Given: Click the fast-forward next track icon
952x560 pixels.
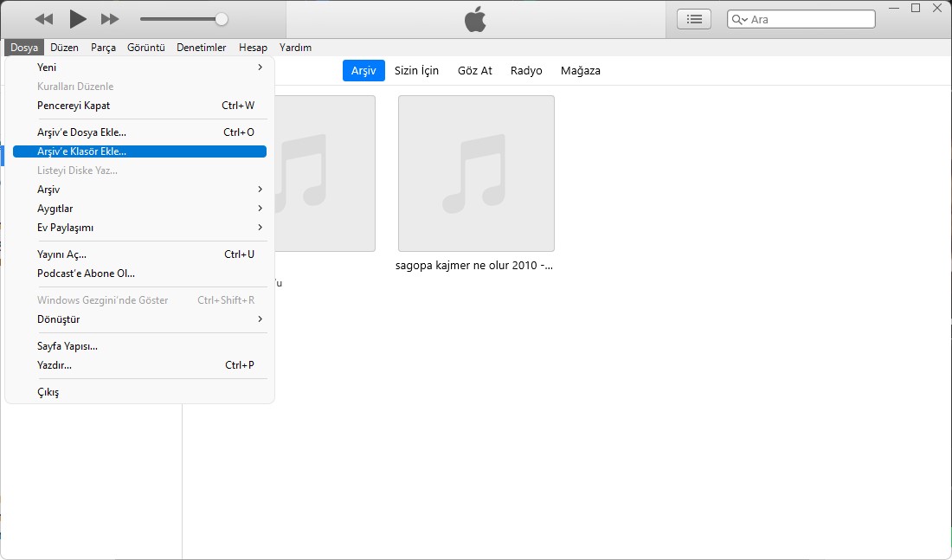Looking at the screenshot, I should [x=110, y=19].
